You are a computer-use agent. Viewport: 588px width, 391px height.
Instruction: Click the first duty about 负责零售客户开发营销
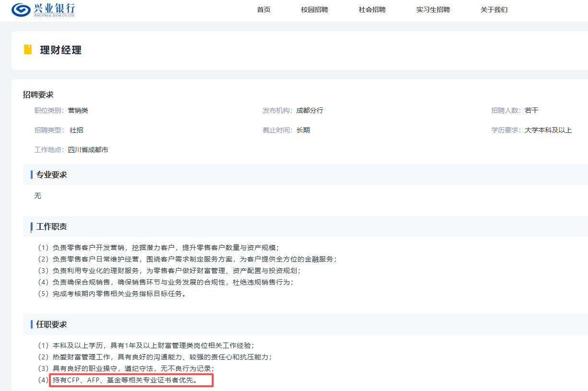(158, 248)
